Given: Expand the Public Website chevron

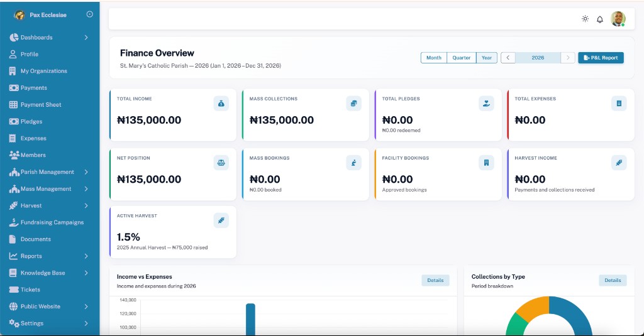Looking at the screenshot, I should tap(86, 306).
